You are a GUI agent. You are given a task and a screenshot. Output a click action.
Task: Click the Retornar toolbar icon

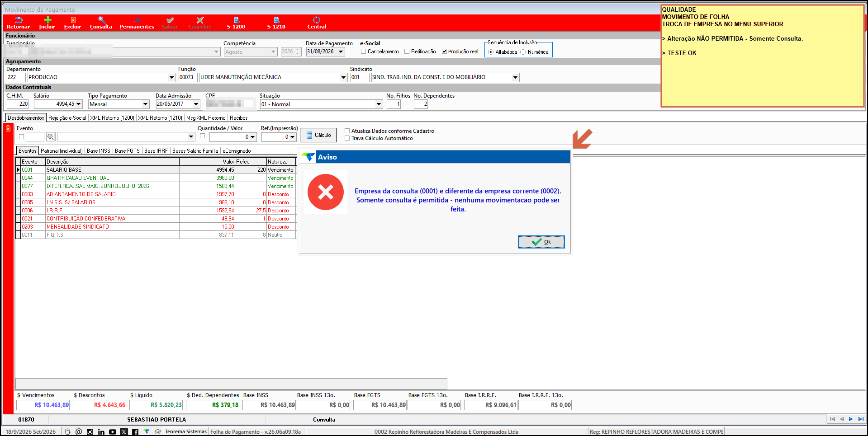point(19,20)
